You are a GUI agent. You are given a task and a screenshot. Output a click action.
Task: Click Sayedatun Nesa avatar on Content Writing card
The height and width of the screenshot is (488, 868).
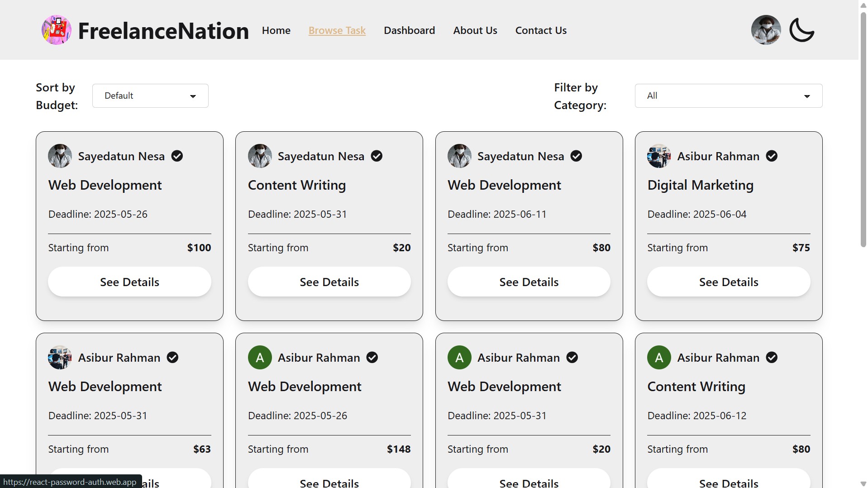tap(260, 156)
